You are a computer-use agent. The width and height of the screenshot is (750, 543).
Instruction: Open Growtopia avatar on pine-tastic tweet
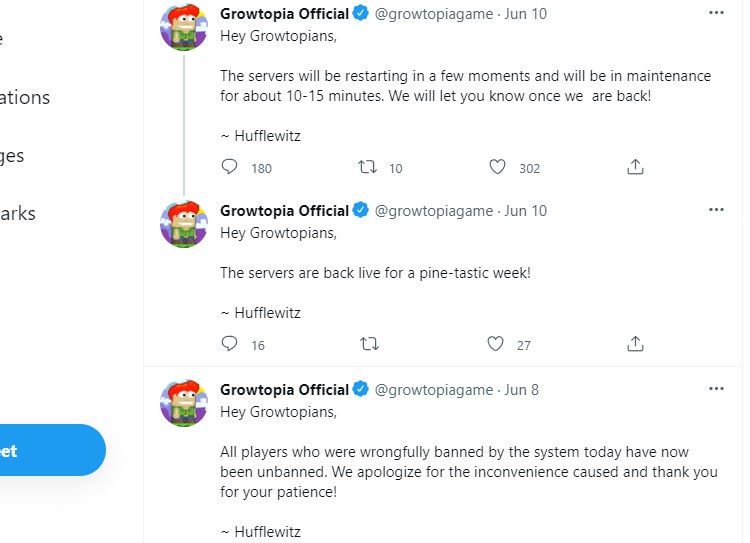[184, 224]
